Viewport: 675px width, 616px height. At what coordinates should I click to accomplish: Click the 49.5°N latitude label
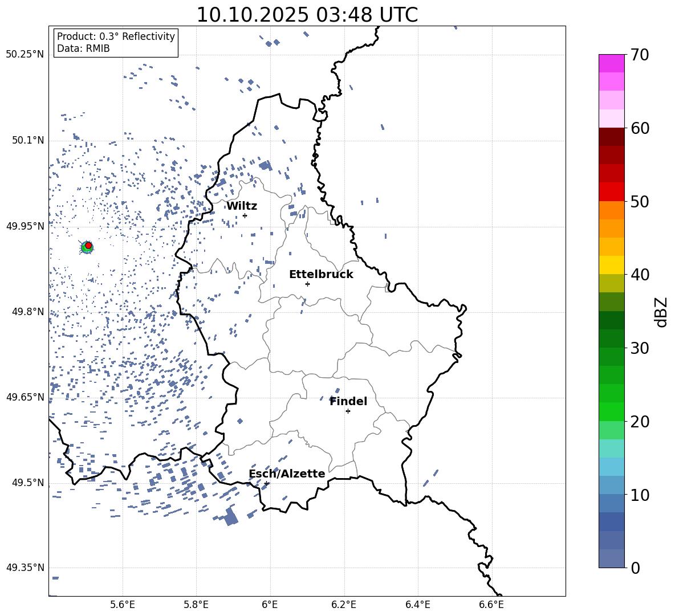pyautogui.click(x=28, y=482)
